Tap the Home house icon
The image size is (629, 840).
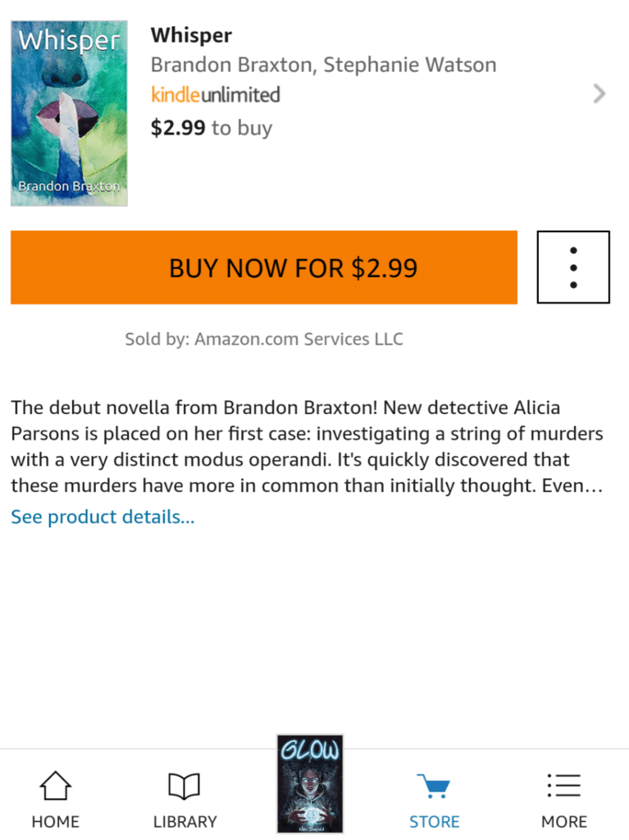pos(56,787)
